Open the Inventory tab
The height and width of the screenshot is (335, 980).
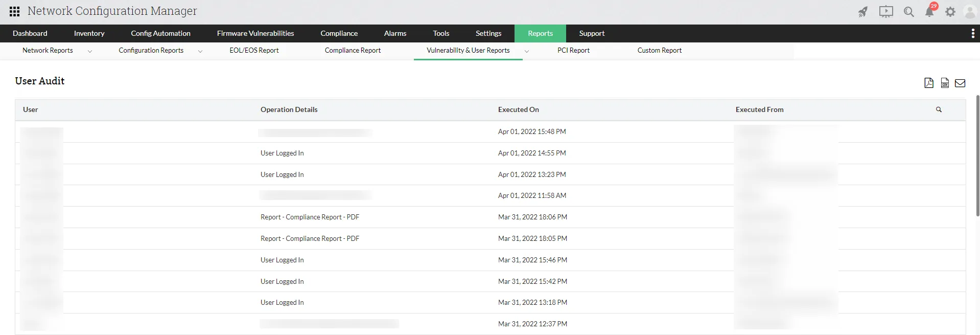(x=89, y=33)
